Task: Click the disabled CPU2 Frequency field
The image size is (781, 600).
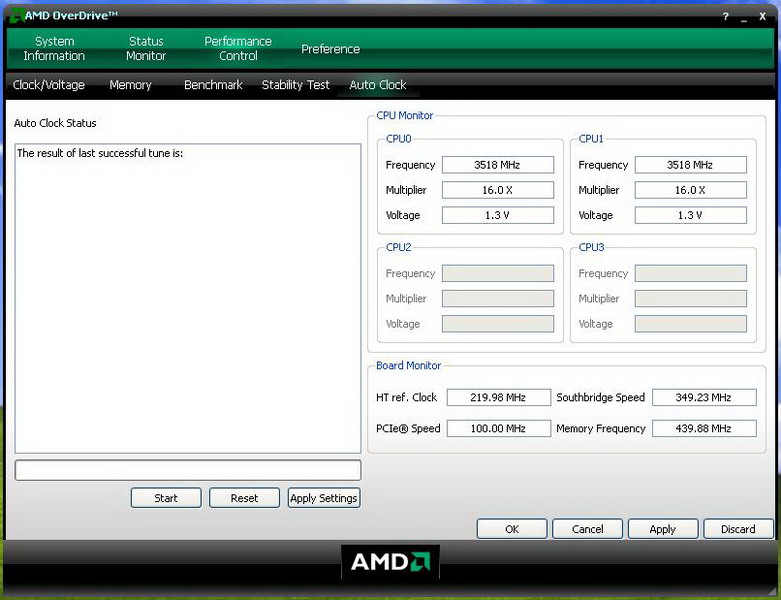Action: click(x=498, y=273)
